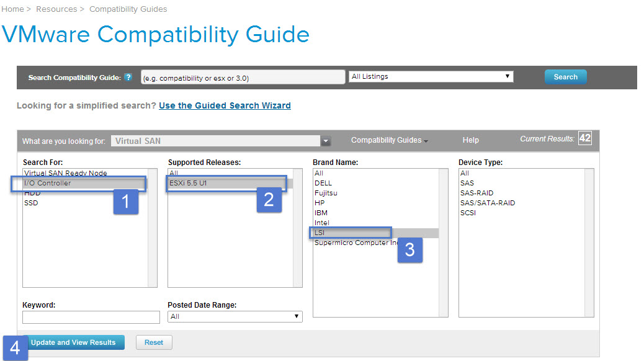The image size is (644, 361).
Task: Select LSI in the Brand Name list
Action: pyautogui.click(x=376, y=233)
